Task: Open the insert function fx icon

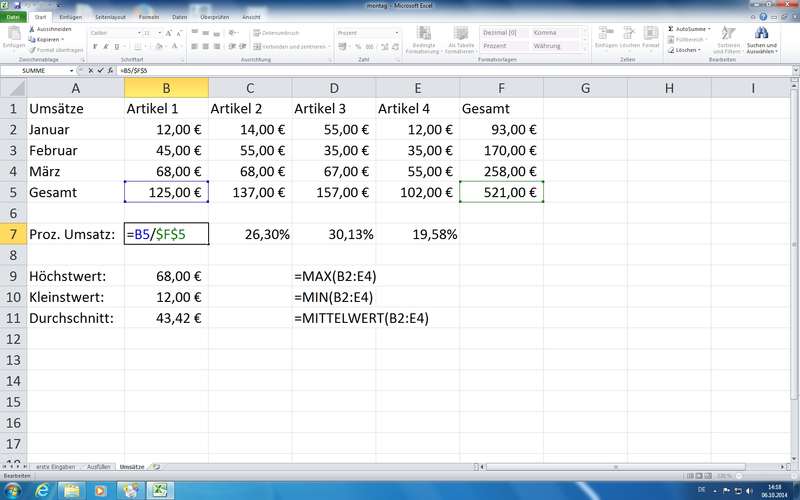Action: (x=112, y=71)
